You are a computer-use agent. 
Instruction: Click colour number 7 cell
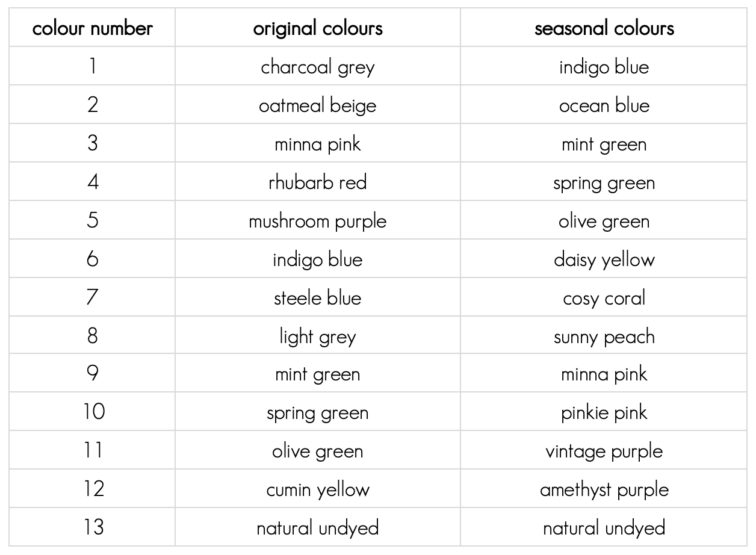click(x=92, y=297)
